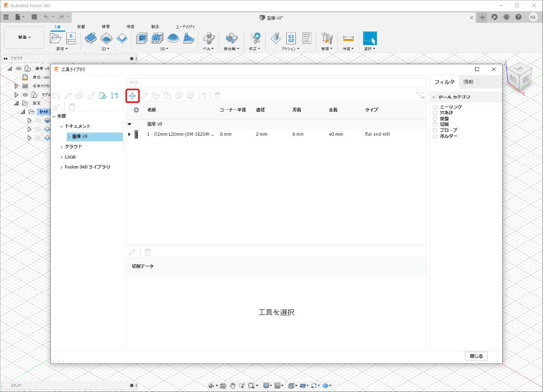Click the renumber tools icon in library panel

pos(115,96)
